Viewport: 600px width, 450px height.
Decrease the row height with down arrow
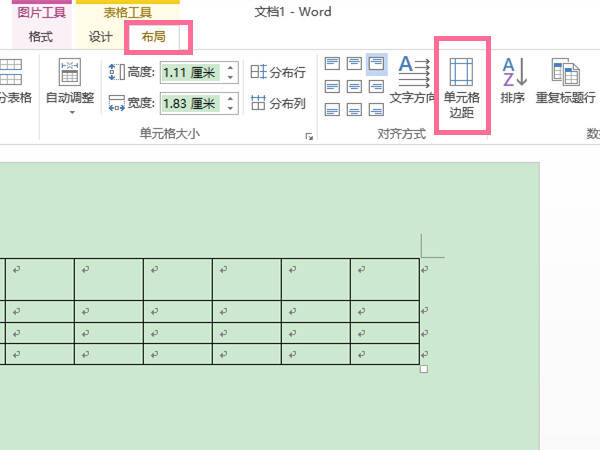pyautogui.click(x=230, y=77)
